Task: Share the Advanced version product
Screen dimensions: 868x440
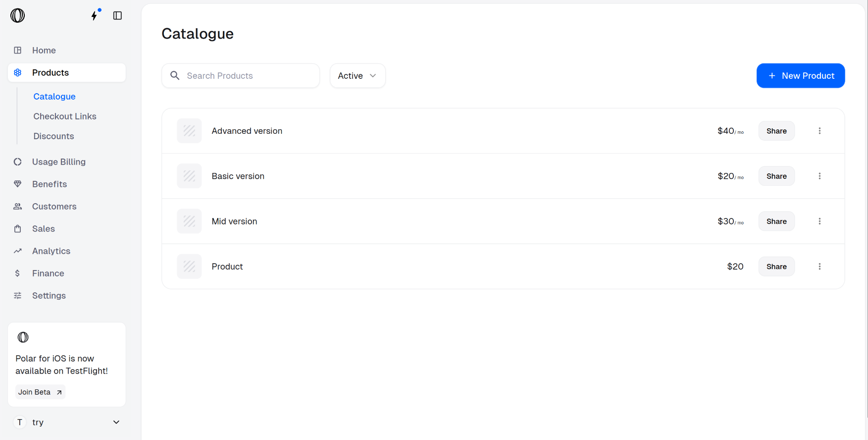Action: (776, 131)
